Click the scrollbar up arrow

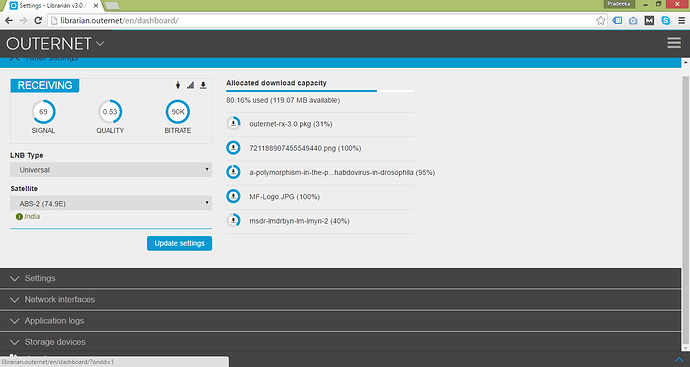(685, 63)
